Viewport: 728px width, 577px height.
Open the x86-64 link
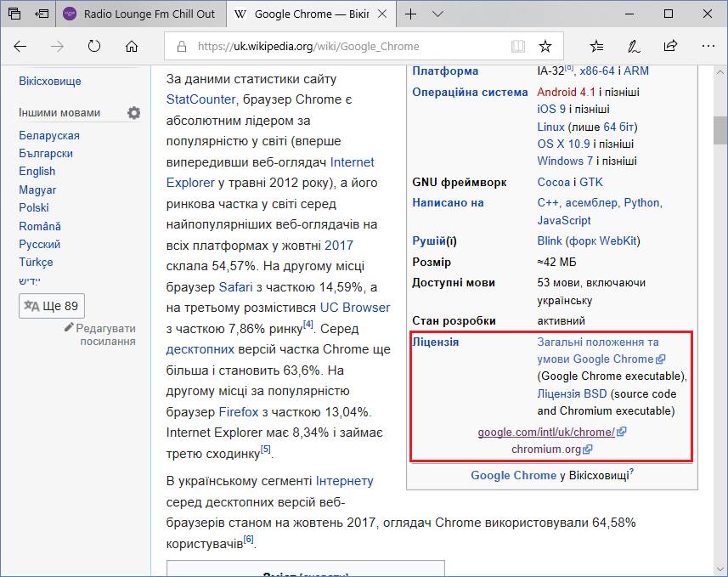597,71
